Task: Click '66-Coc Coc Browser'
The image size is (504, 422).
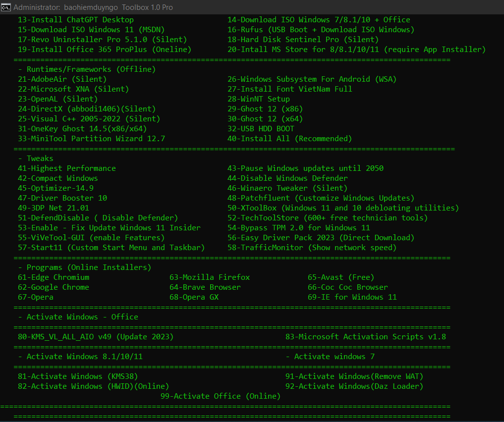Action: 348,287
